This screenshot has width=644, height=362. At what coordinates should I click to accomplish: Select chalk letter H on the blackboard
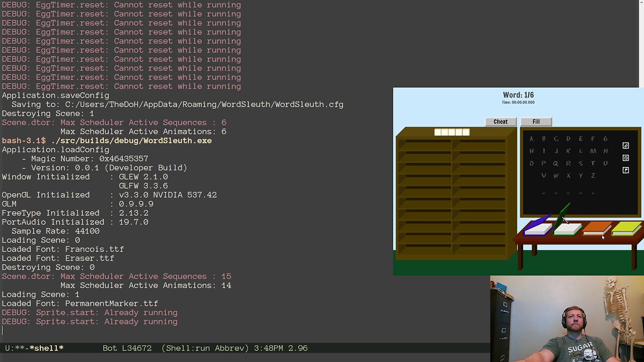(531, 151)
